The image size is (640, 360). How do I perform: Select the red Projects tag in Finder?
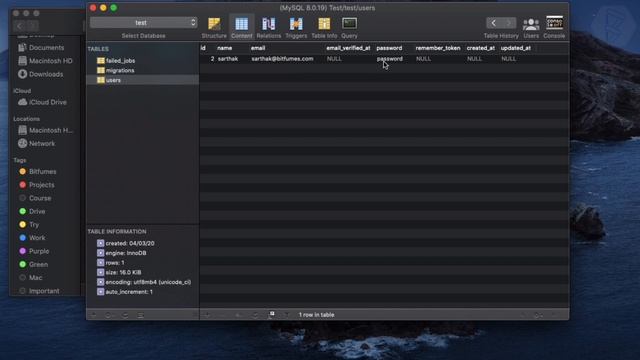point(36,185)
